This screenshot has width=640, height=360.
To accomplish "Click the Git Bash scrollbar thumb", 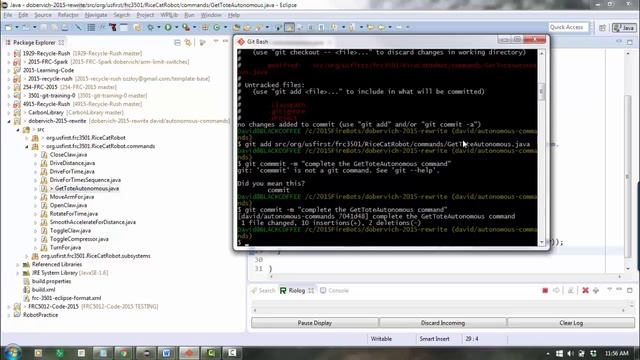I will pos(542,91).
